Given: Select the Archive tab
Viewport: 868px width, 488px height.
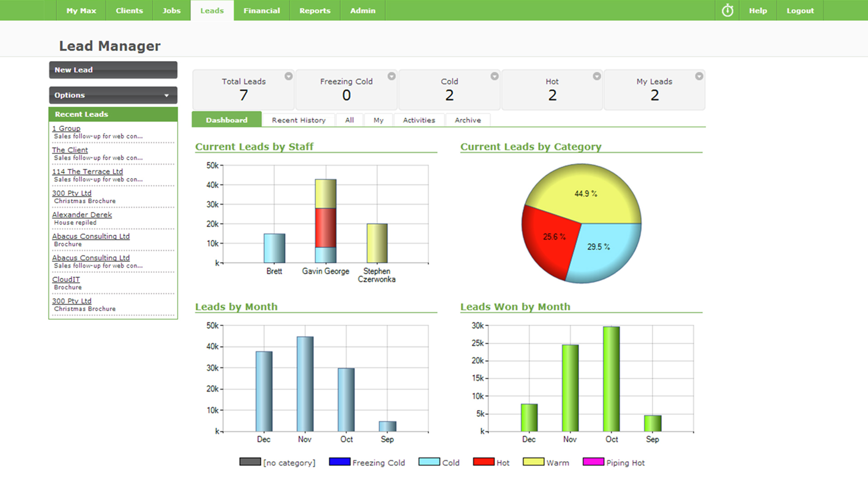Looking at the screenshot, I should 467,120.
